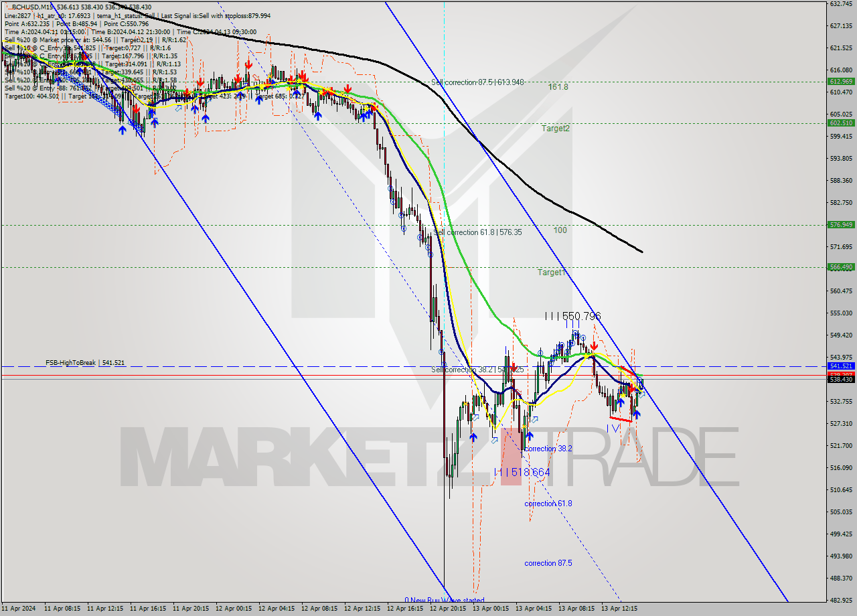Click the blue 'correction 61.8' label
This screenshot has height=616, width=857.
click(548, 504)
